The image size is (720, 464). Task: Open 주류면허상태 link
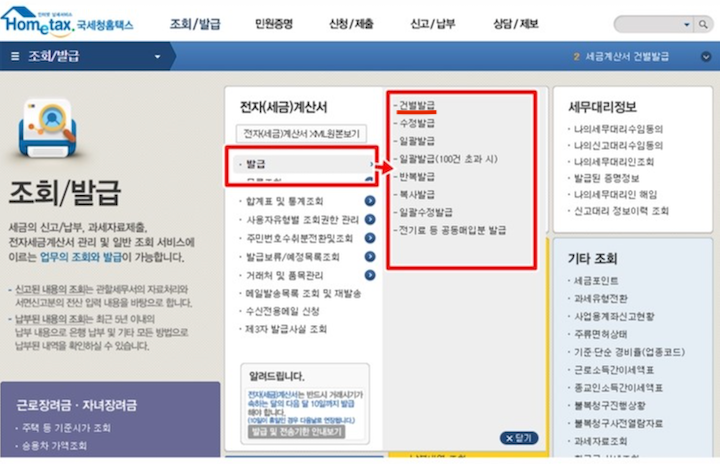(x=601, y=334)
